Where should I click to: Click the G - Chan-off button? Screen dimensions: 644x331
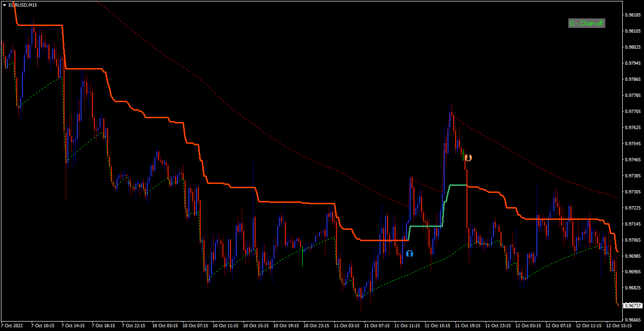pyautogui.click(x=586, y=23)
